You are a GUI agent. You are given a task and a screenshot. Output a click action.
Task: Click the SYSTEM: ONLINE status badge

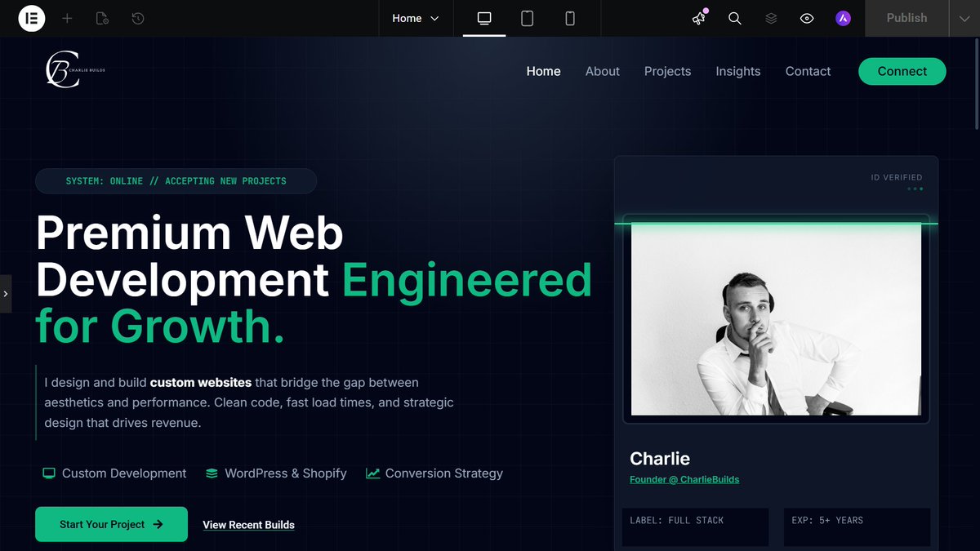click(176, 180)
